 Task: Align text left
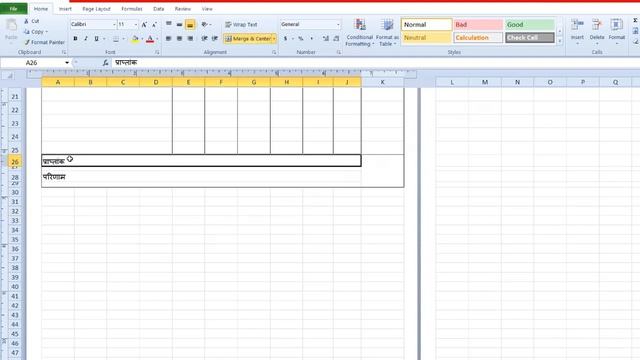point(169,38)
